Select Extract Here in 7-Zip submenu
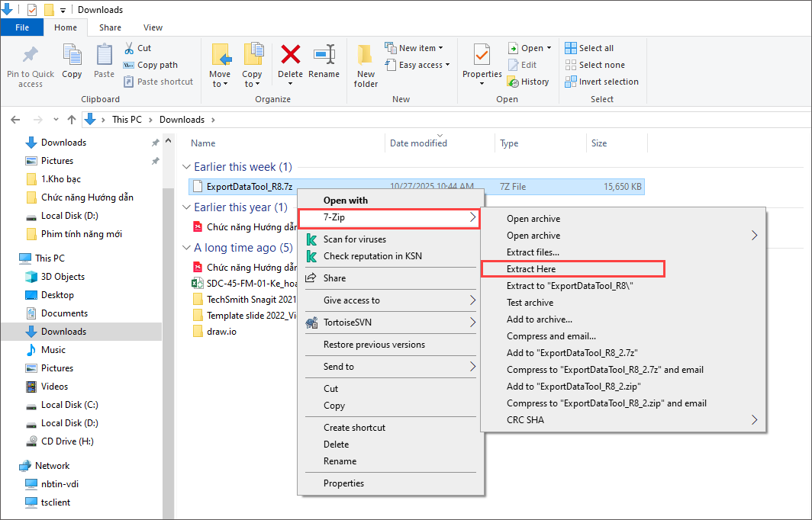Image resolution: width=812 pixels, height=520 pixels. [531, 269]
